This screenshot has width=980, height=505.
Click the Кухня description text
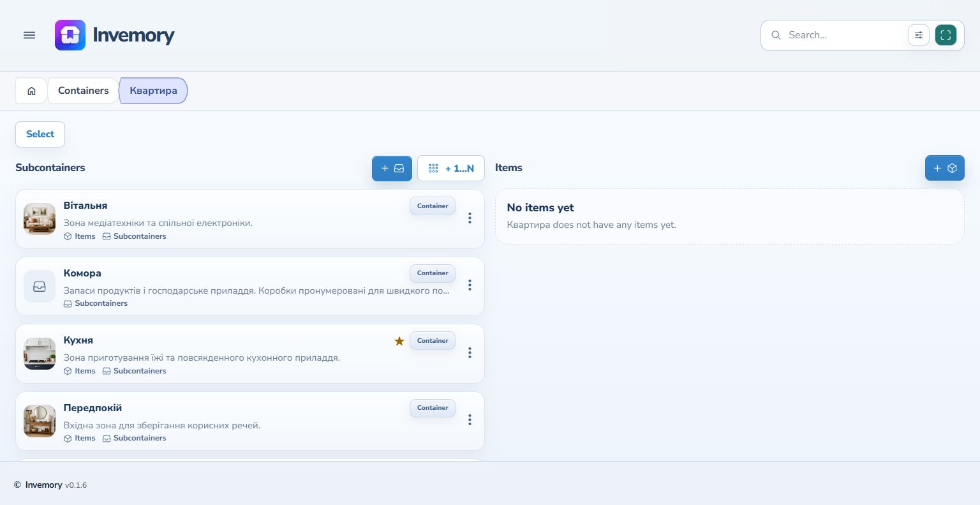click(202, 358)
